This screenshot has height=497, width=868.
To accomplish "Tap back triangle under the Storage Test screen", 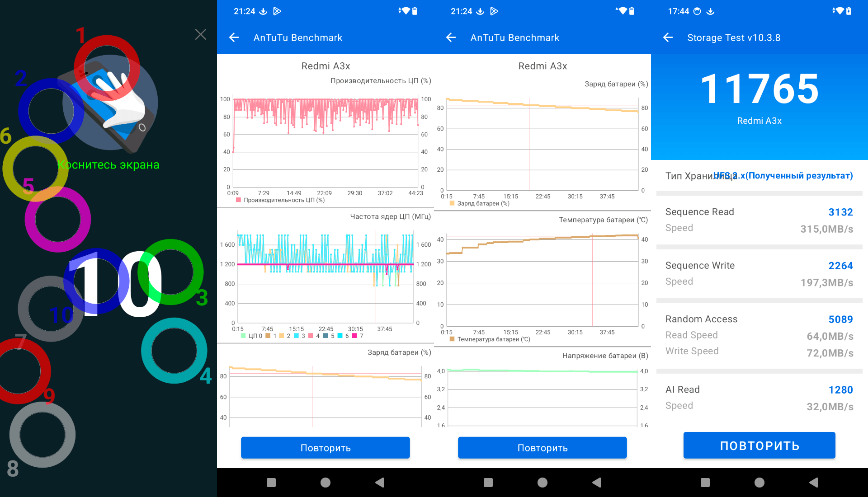I will 814,483.
